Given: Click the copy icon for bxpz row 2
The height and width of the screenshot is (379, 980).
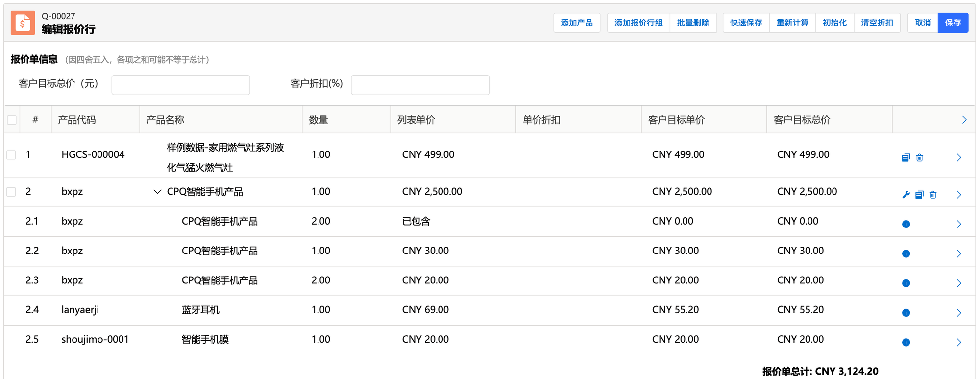Looking at the screenshot, I should pyautogui.click(x=919, y=195).
